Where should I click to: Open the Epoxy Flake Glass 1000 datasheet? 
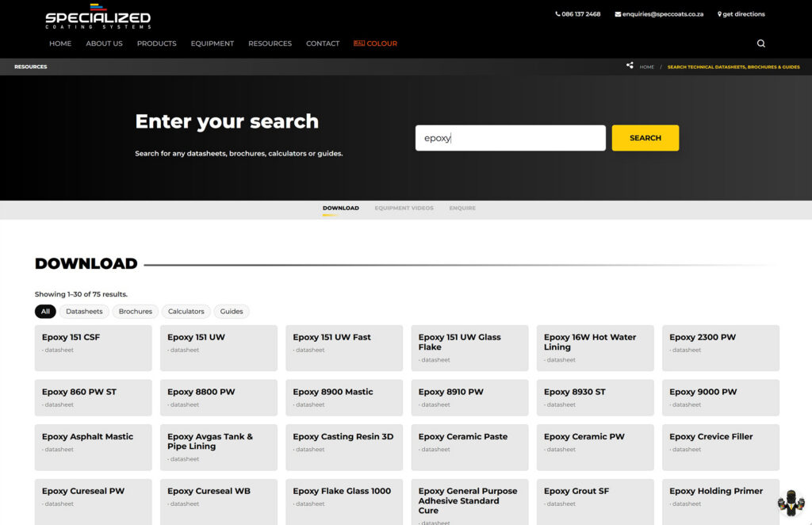pyautogui.click(x=344, y=502)
